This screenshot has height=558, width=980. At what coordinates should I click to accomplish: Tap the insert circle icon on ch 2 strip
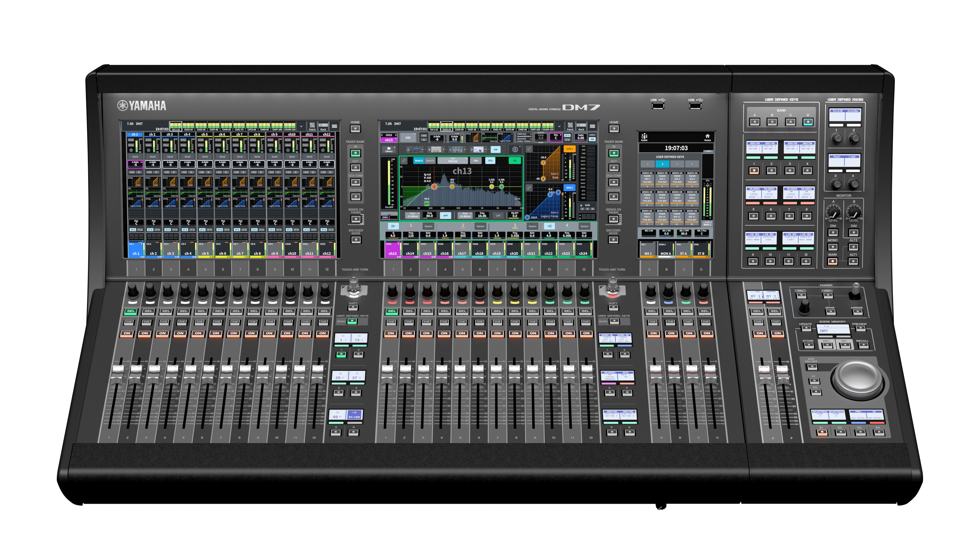(149, 150)
